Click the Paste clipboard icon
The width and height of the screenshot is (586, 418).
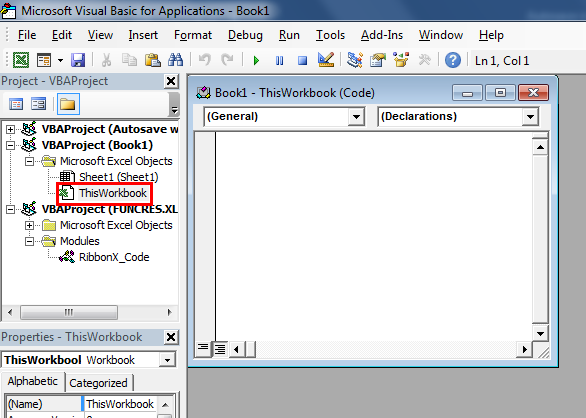click(152, 60)
